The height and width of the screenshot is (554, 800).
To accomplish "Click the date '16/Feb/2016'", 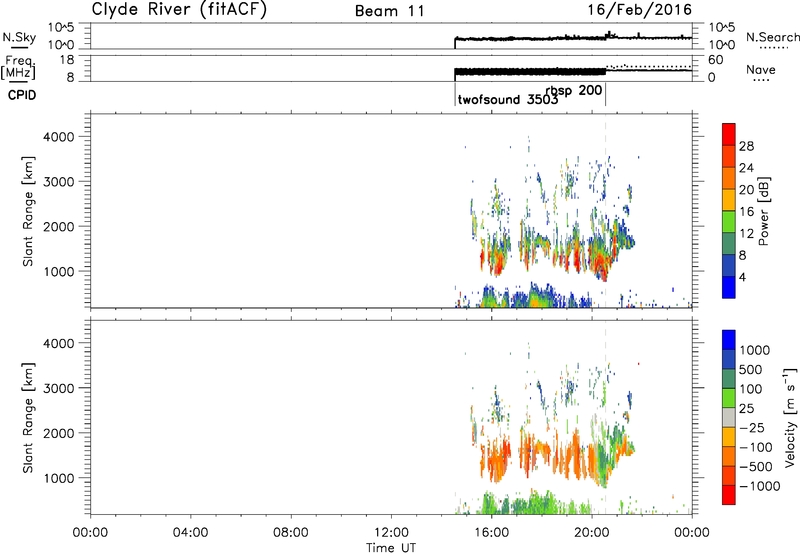I will pos(639,10).
